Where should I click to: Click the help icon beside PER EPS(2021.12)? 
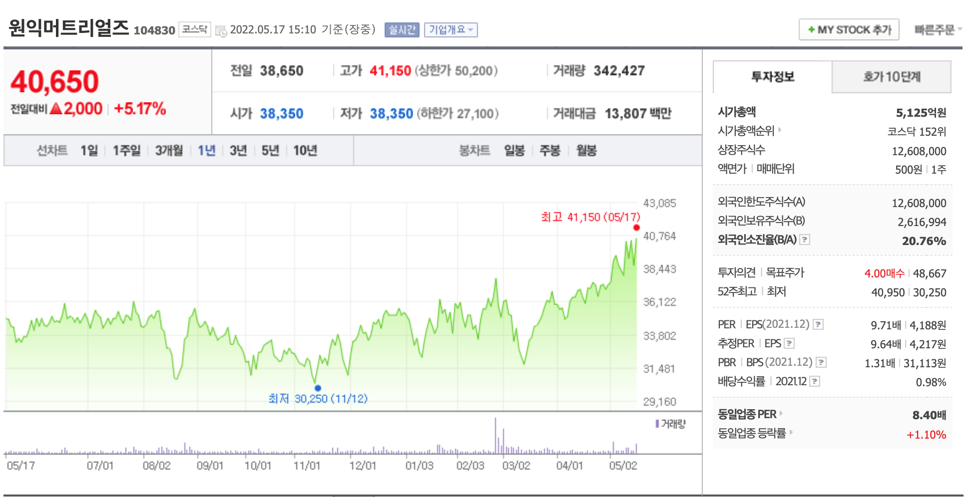pyautogui.click(x=818, y=324)
